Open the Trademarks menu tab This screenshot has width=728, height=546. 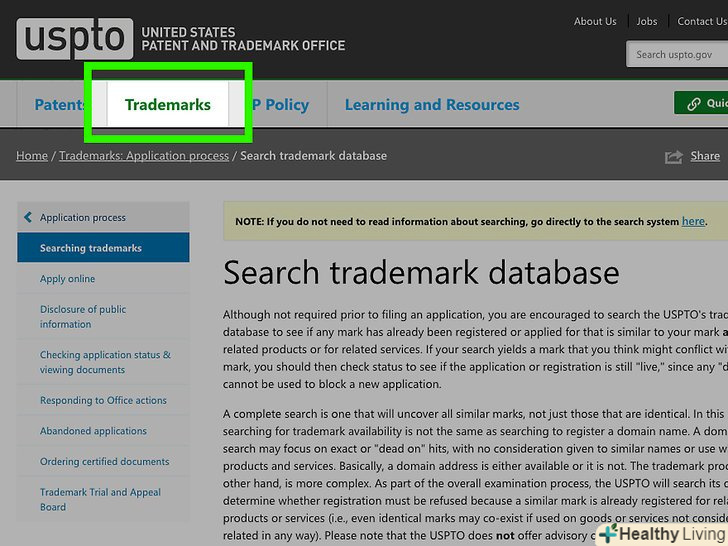click(x=168, y=104)
